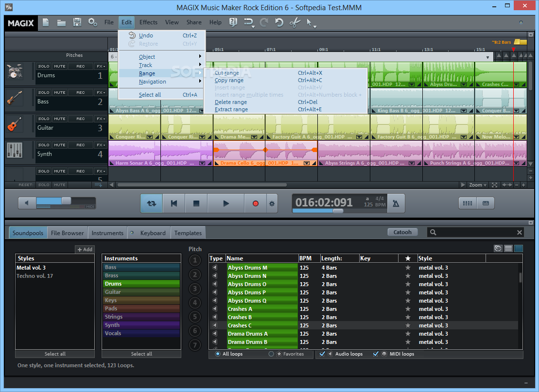This screenshot has width=539, height=392.
Task: Click the search magnifier icon
Action: point(433,232)
